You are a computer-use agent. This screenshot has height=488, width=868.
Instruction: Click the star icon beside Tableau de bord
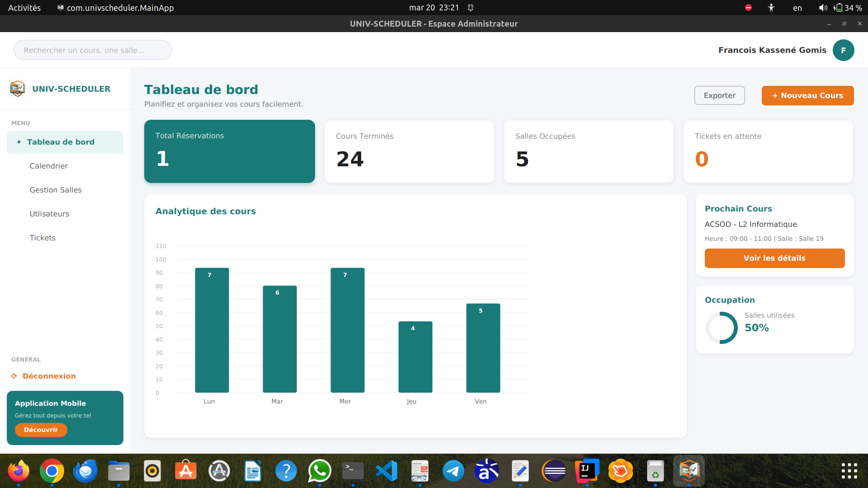[19, 142]
